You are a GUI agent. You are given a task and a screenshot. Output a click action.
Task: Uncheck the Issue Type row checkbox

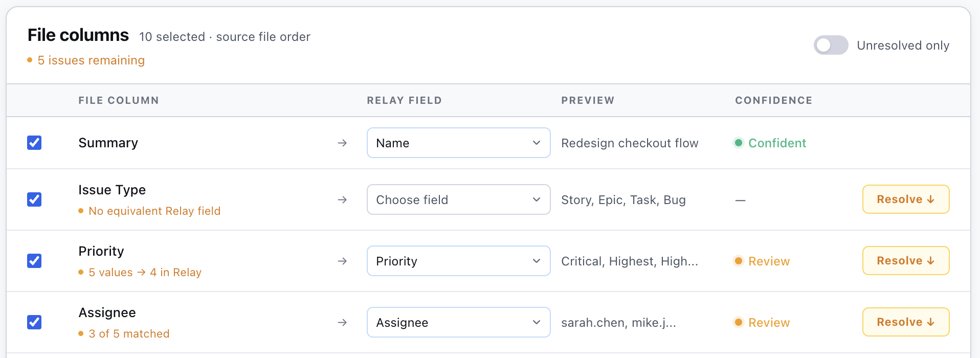[x=34, y=199]
